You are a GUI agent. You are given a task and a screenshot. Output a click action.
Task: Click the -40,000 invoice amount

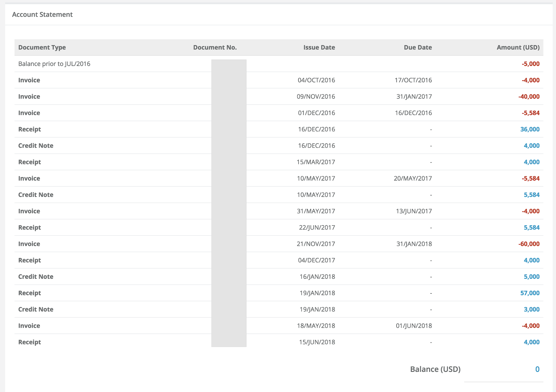[x=529, y=97]
